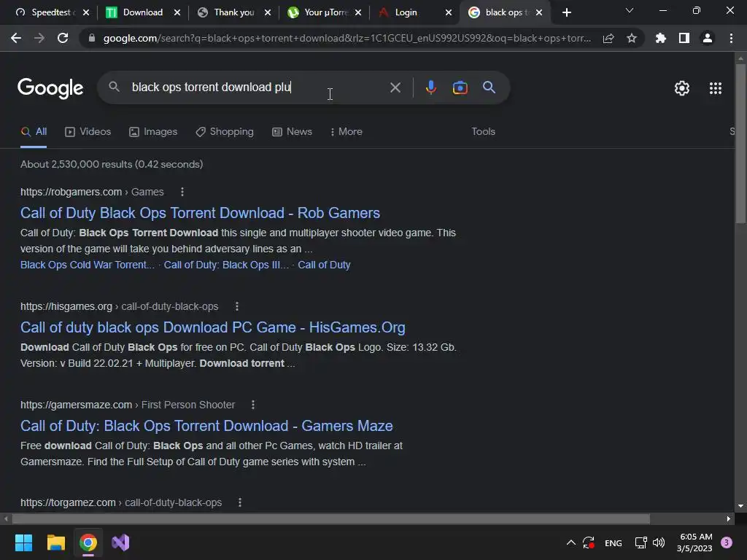Open the Chrome extensions puzzle icon

[661, 38]
